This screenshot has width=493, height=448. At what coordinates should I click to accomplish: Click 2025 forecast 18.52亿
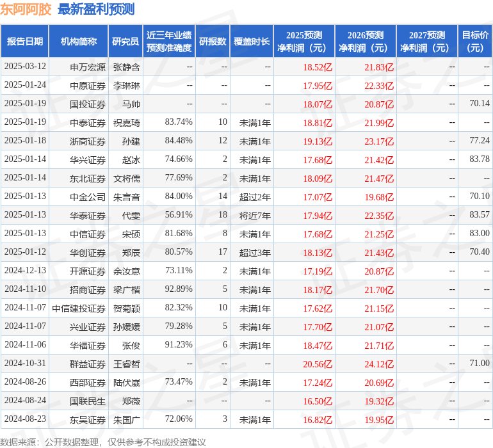pos(318,67)
